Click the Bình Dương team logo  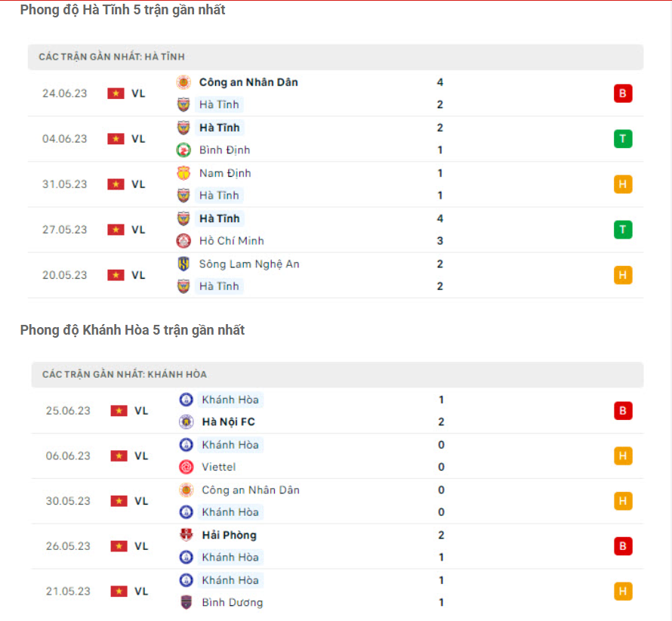186,602
